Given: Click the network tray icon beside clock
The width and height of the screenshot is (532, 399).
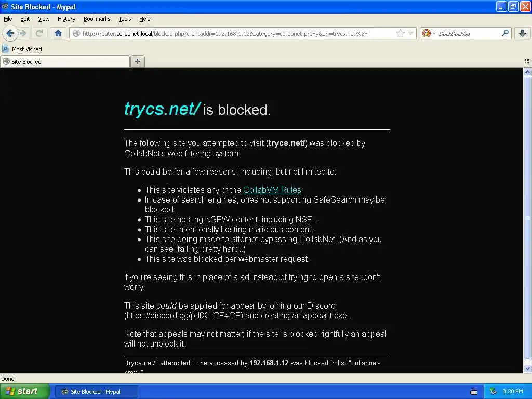Looking at the screenshot, I should click(493, 391).
